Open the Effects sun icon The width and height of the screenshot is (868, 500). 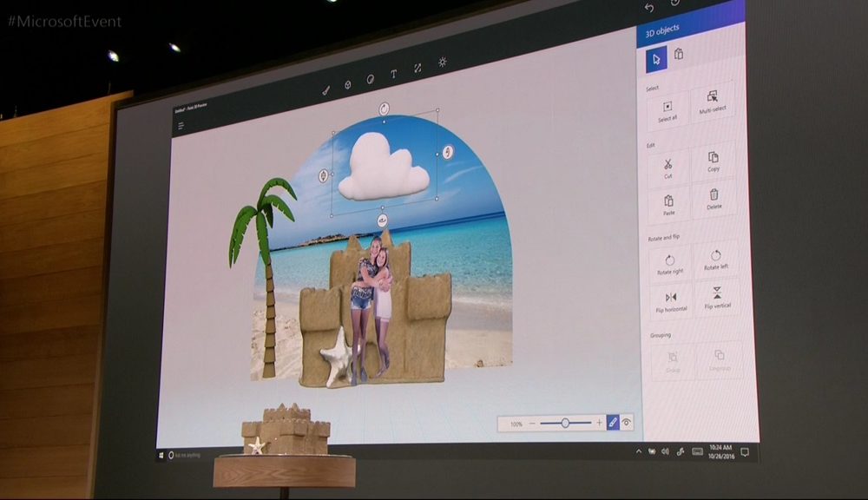pos(443,62)
